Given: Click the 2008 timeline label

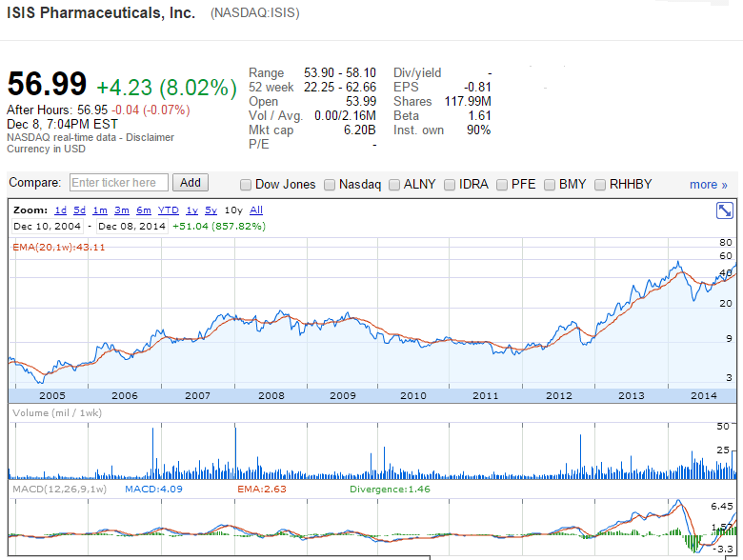Looking at the screenshot, I should click(271, 395).
